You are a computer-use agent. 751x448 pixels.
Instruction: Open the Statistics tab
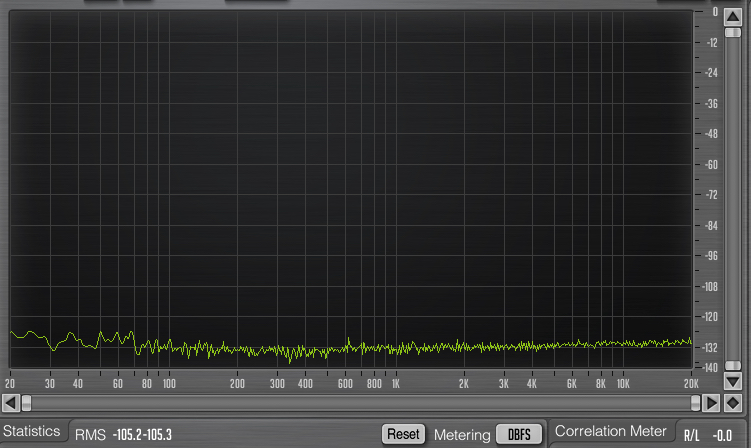32,431
